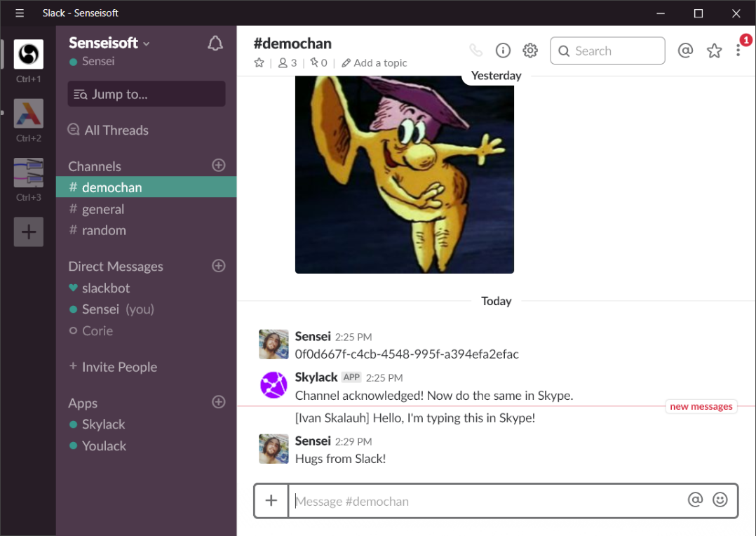The height and width of the screenshot is (536, 756).
Task: Open channel settings gear icon
Action: pyautogui.click(x=530, y=51)
